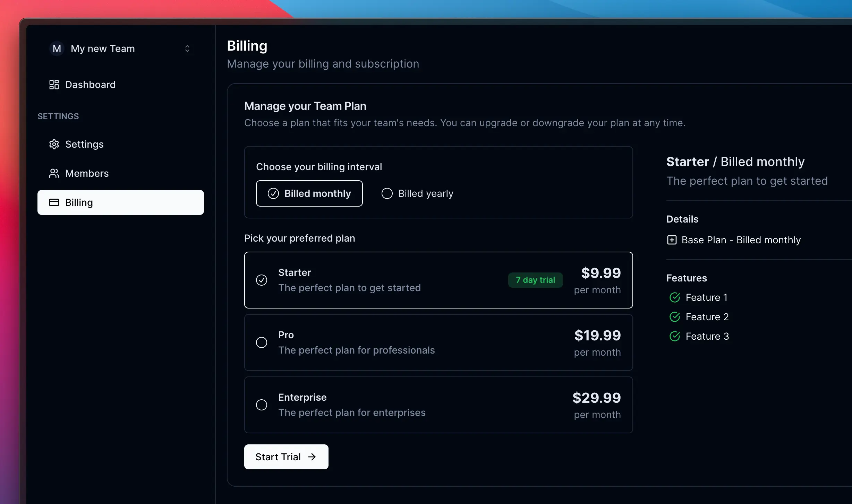Image resolution: width=852 pixels, height=504 pixels.
Task: Choose the Pro plan radio button
Action: tap(262, 342)
